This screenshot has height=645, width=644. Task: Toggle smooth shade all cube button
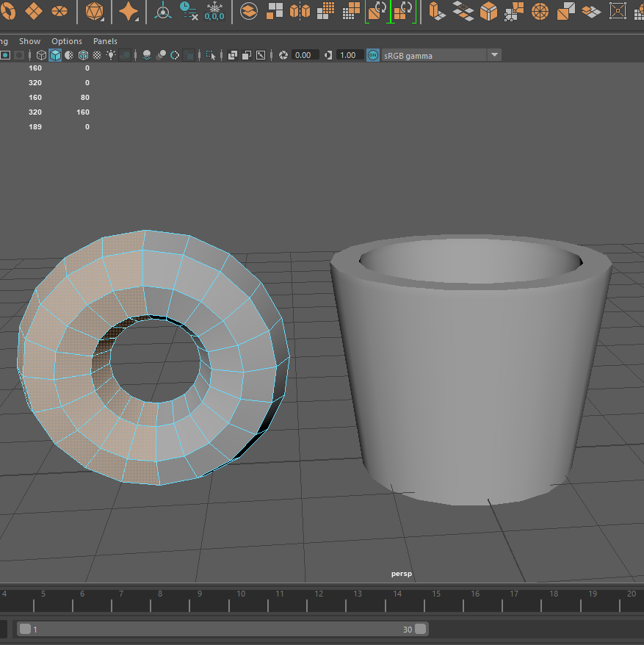point(55,55)
